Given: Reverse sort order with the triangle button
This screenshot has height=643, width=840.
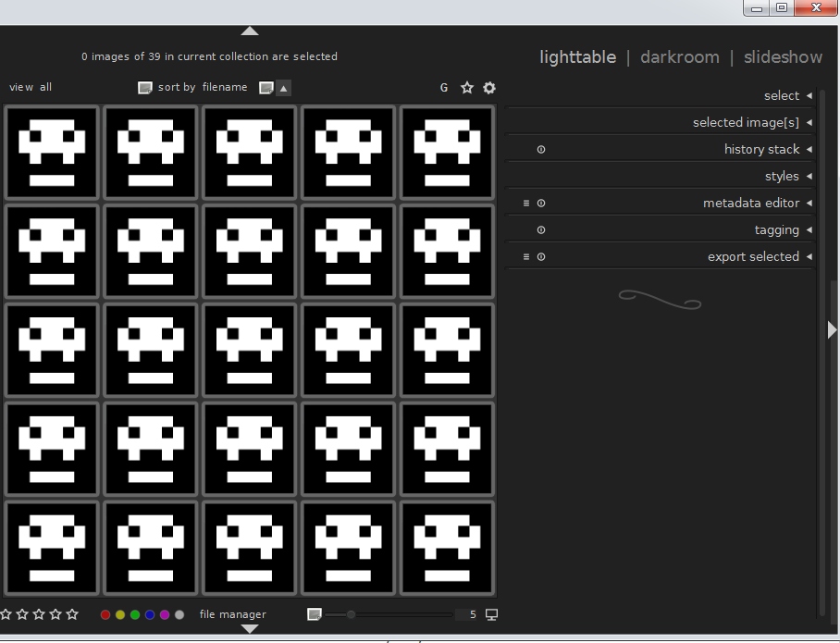Looking at the screenshot, I should pos(284,88).
